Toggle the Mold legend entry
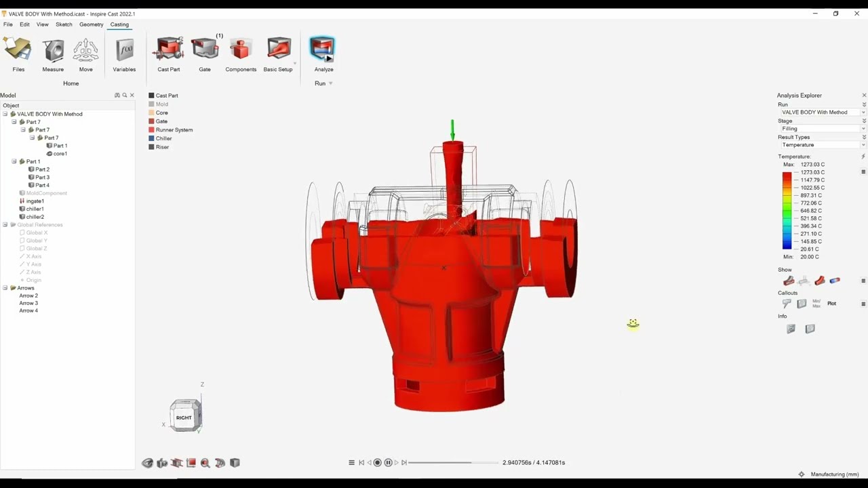Viewport: 868px width, 488px height. click(x=161, y=104)
